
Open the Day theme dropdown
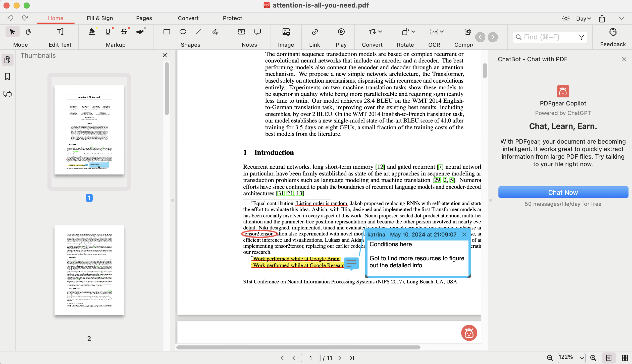[583, 19]
